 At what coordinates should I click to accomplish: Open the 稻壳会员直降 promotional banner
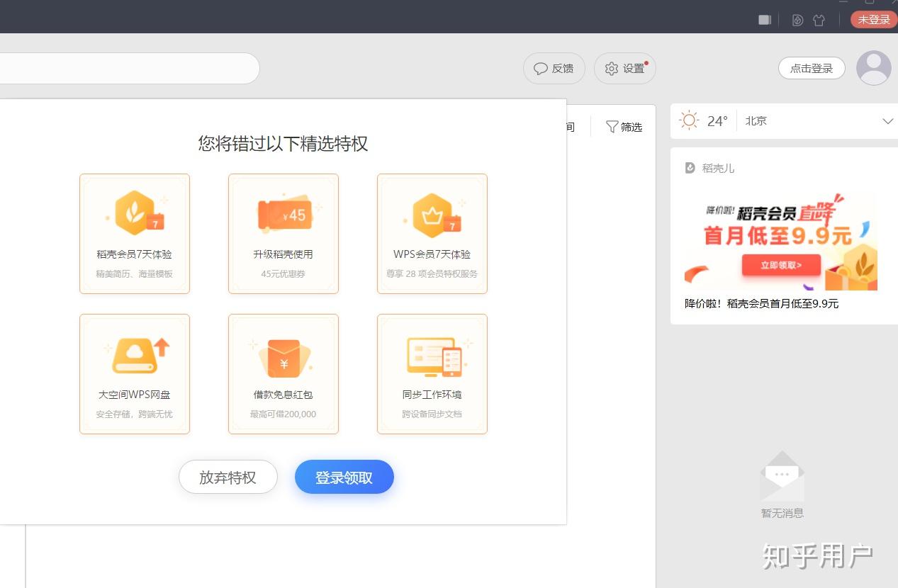[781, 241]
